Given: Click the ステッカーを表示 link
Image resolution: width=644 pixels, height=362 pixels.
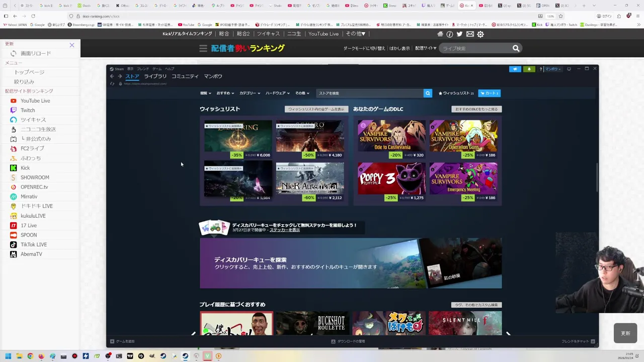Looking at the screenshot, I should coord(285,230).
